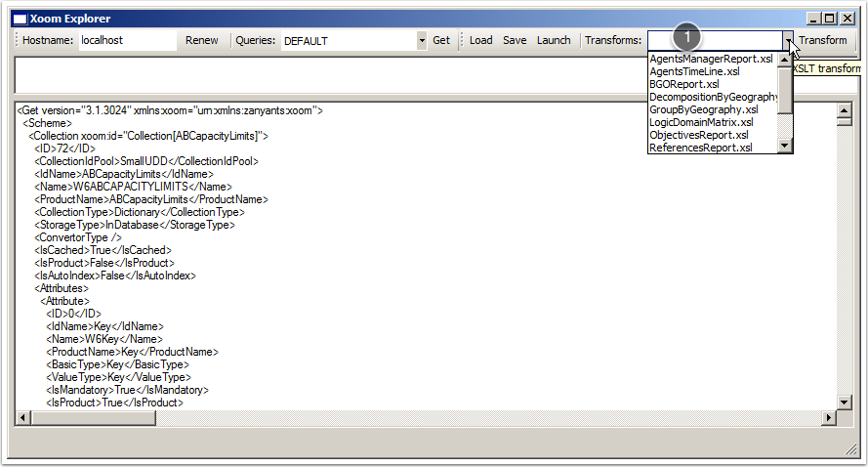868x467 pixels.
Task: Click the XML pane vertical scroll down arrow
Action: click(845, 403)
